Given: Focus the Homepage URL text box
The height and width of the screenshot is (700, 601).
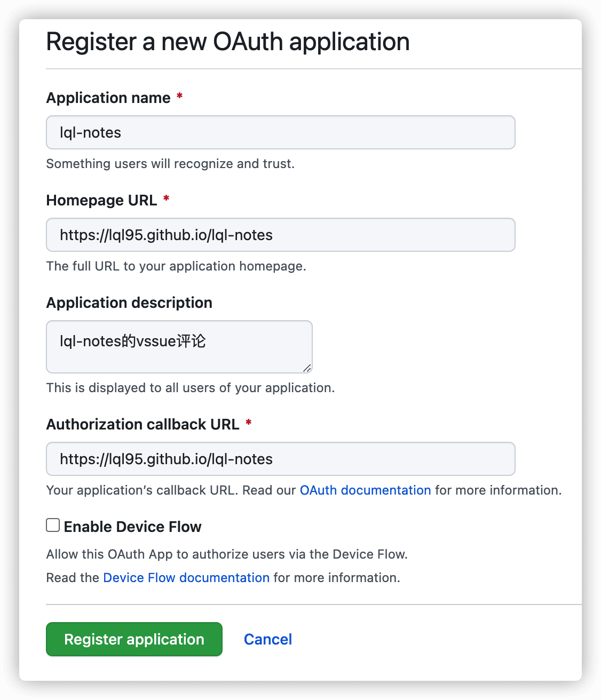Looking at the screenshot, I should 280,235.
